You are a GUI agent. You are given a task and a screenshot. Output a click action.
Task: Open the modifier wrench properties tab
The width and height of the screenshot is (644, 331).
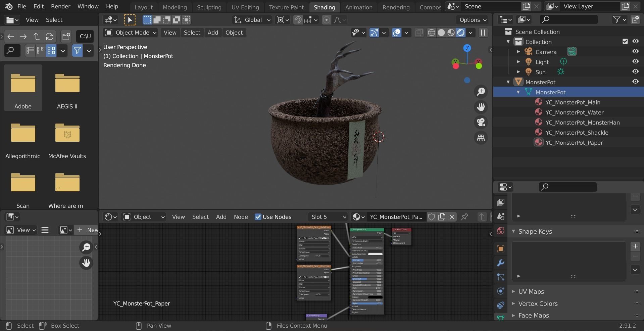[x=501, y=263]
